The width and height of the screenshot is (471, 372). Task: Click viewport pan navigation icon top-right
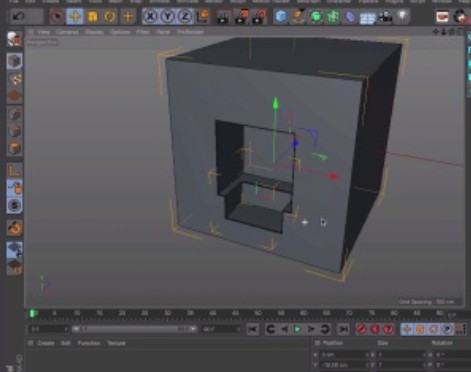coord(436,32)
